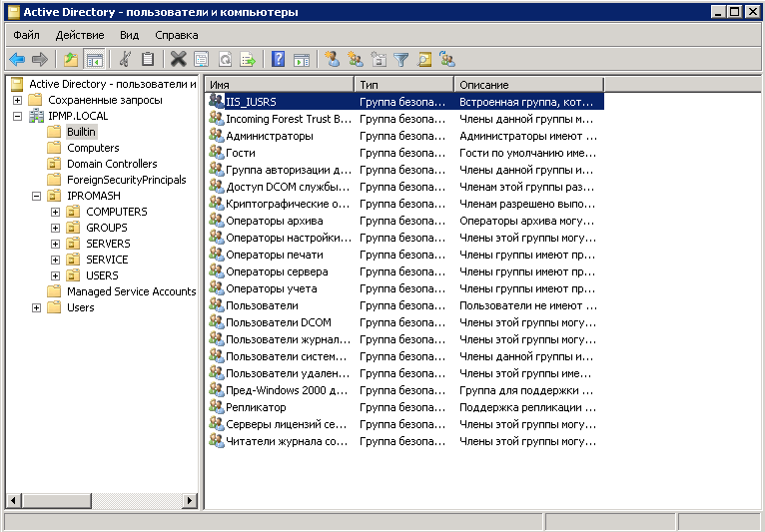This screenshot has height=532, width=765.
Task: Select Пользователи DCOM group
Action: coord(278,322)
